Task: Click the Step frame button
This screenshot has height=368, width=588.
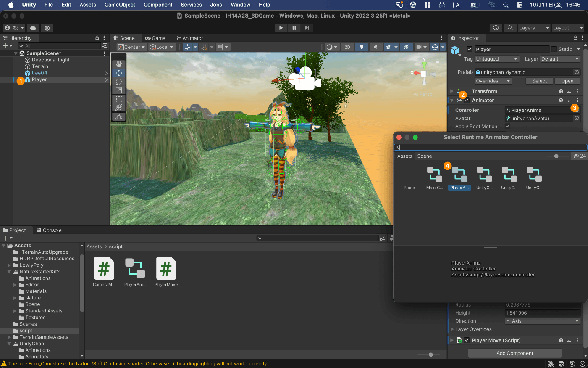Action: coord(307,28)
